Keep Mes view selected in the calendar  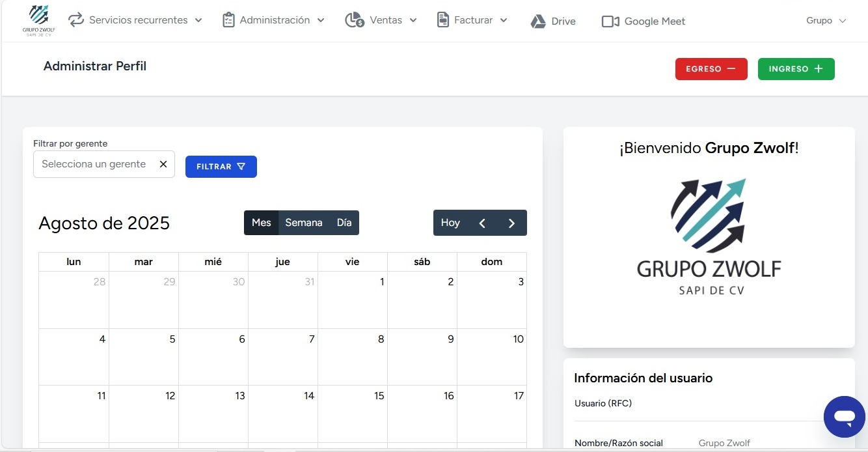[262, 222]
